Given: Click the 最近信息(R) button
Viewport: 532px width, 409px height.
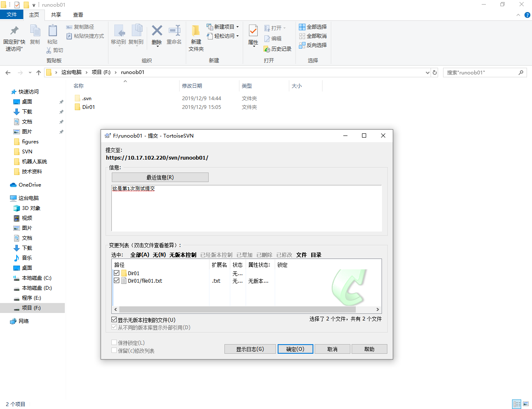Looking at the screenshot, I should (x=160, y=177).
